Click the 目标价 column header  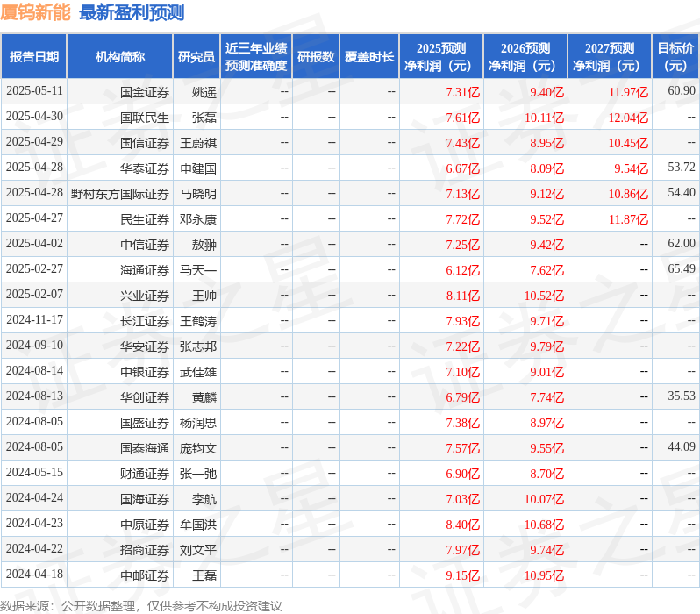tap(675, 57)
